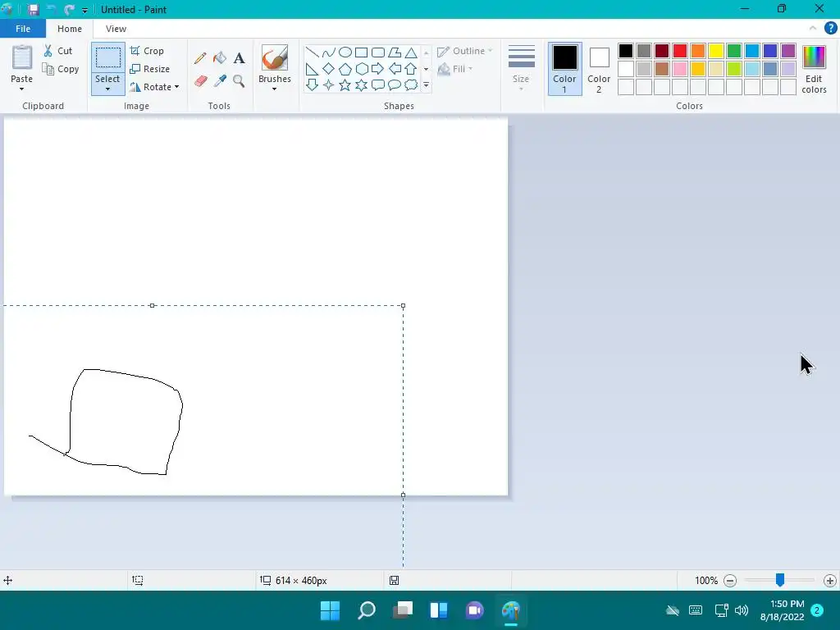840x630 pixels.
Task: Open Task View on taskbar
Action: pos(402,610)
